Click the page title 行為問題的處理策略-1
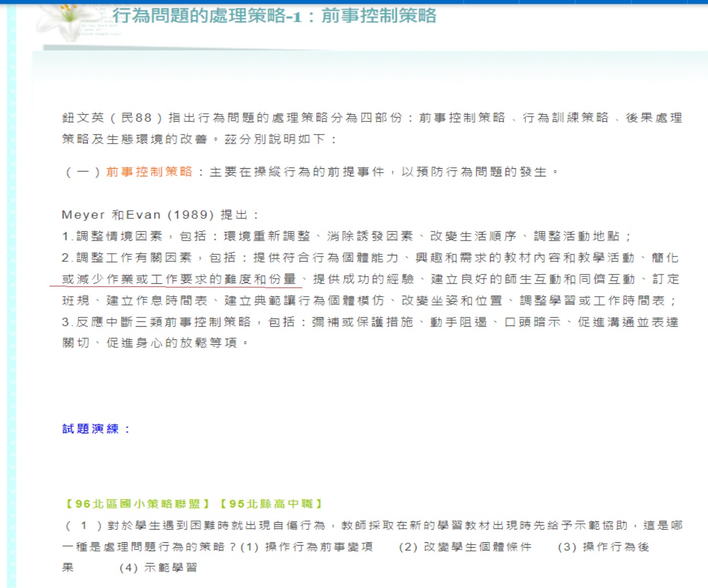Image resolution: width=708 pixels, height=588 pixels. pos(207,16)
